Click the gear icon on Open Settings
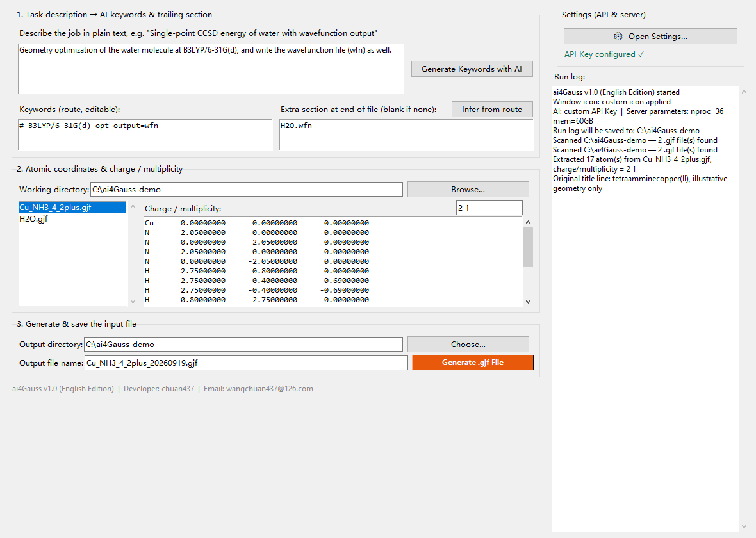 [x=618, y=36]
